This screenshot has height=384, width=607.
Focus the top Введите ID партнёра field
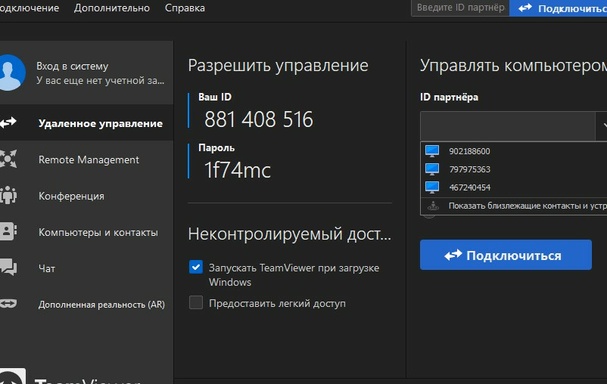(460, 8)
